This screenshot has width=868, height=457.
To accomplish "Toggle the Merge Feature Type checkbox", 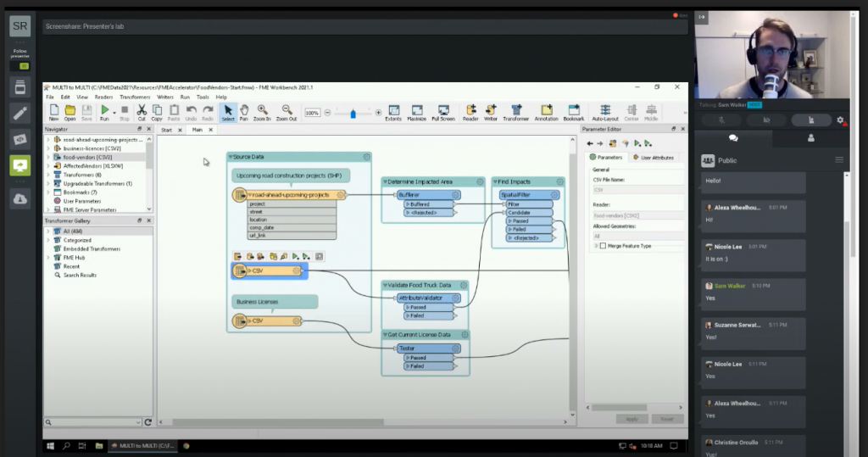I will point(603,246).
